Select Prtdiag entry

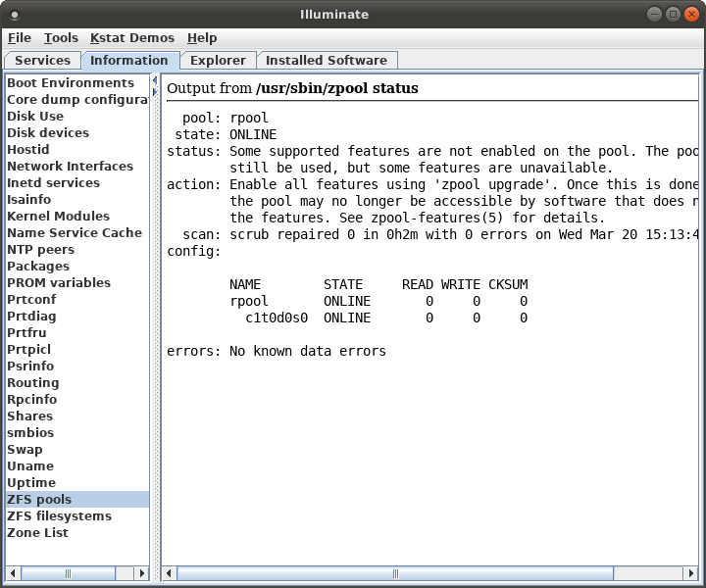click(77, 316)
